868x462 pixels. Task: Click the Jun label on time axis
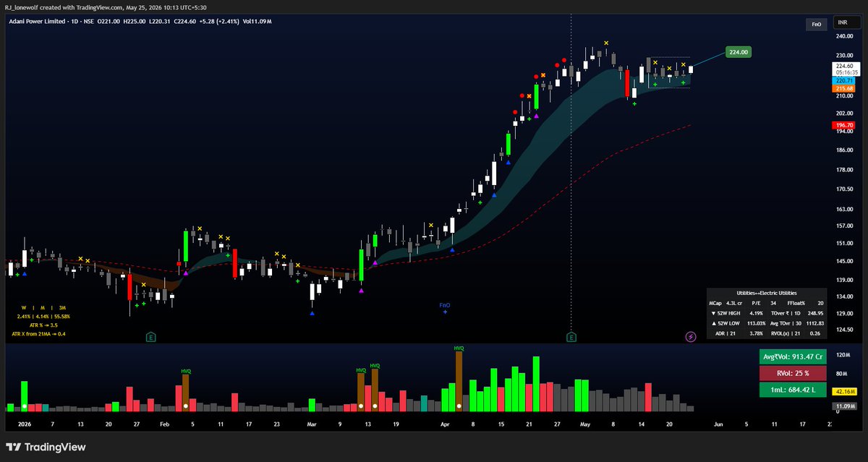(718, 424)
